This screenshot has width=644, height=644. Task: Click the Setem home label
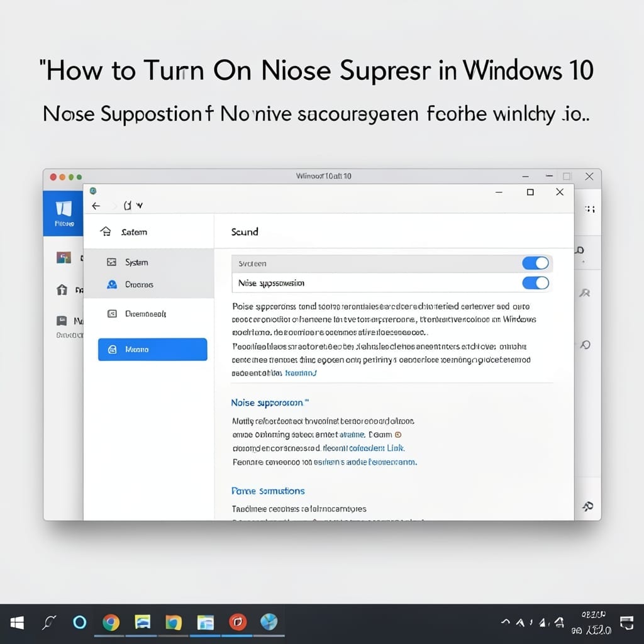[x=134, y=232]
